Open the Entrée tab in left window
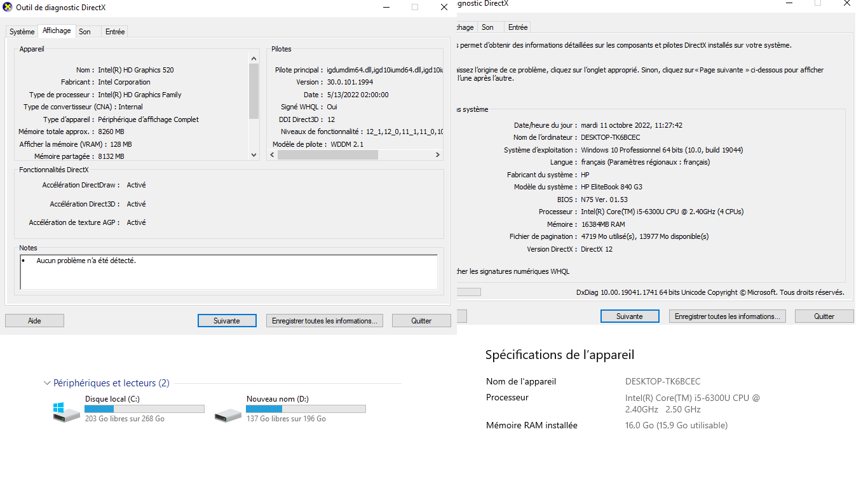 tap(115, 32)
